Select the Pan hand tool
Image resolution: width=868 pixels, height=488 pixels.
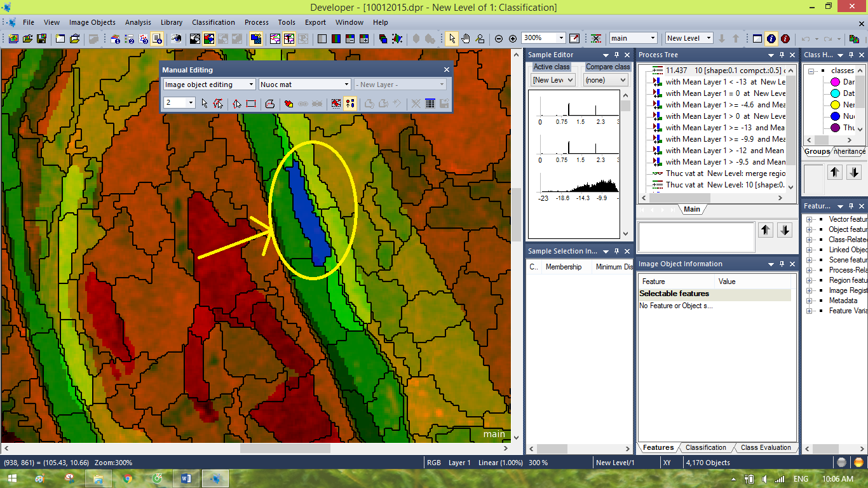coord(465,38)
